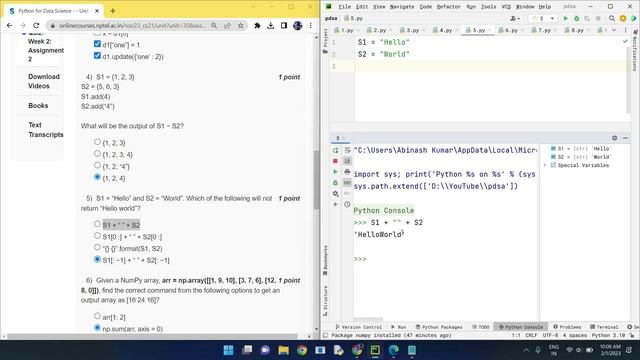Open Chrome three-dot menu

(x=311, y=26)
